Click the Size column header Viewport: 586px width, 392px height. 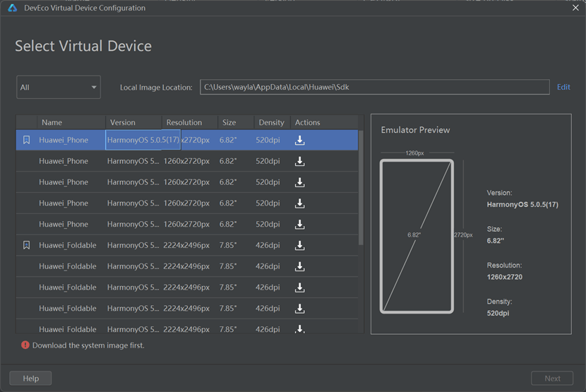[x=236, y=122]
